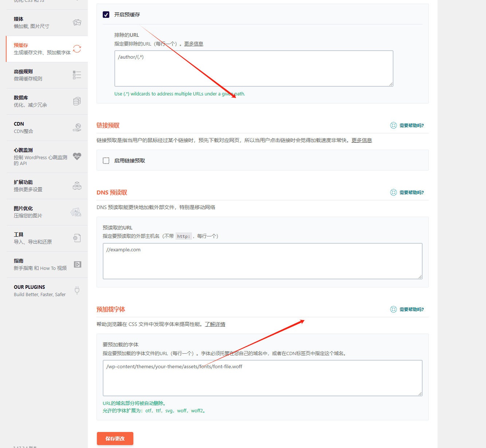Focus the 排除的URL textarea with /author/(.*)
The image size is (486, 448).
(x=254, y=68)
